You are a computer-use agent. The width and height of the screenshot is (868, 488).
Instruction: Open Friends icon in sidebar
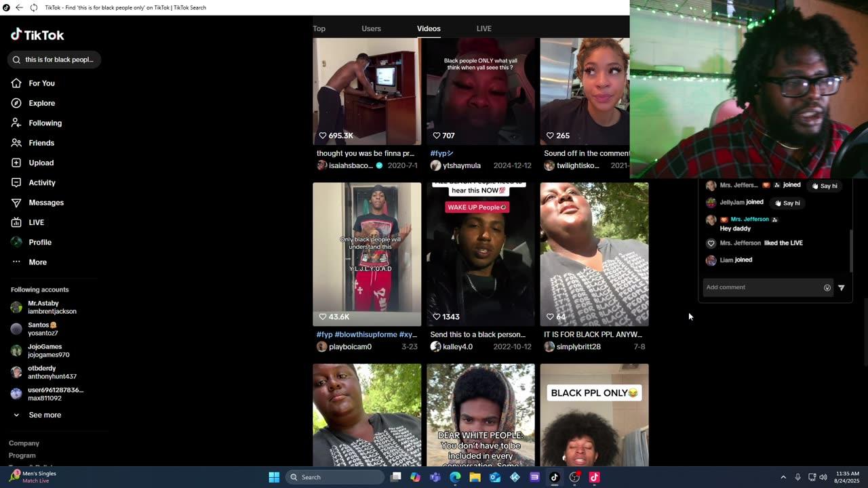[x=16, y=143]
